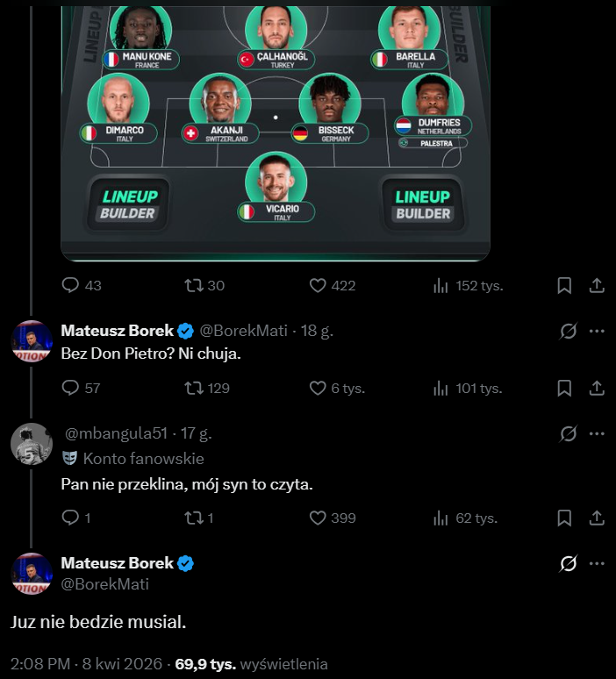The image size is (616, 679).
Task: Share the mbangula51 reply
Action: point(597,518)
